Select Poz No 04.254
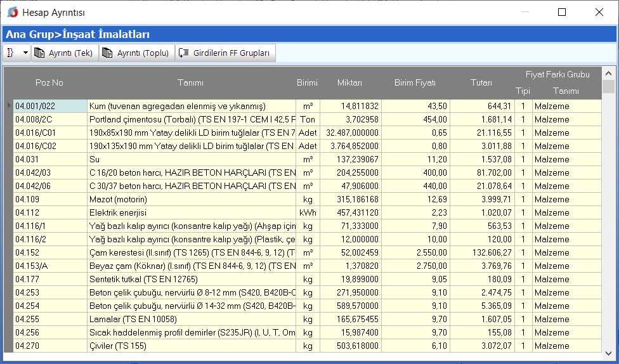Screen dimensions: 619x364 coord(50,306)
